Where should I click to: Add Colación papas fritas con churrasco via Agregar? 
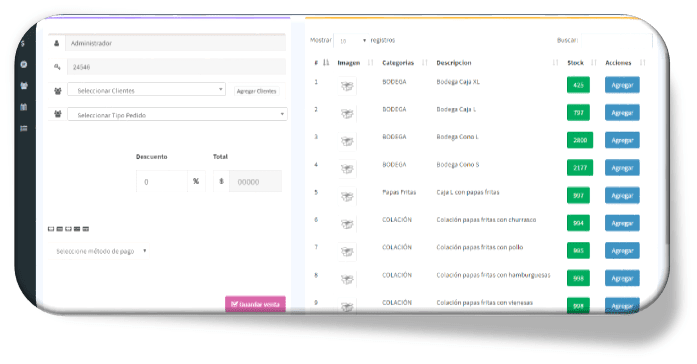click(622, 223)
